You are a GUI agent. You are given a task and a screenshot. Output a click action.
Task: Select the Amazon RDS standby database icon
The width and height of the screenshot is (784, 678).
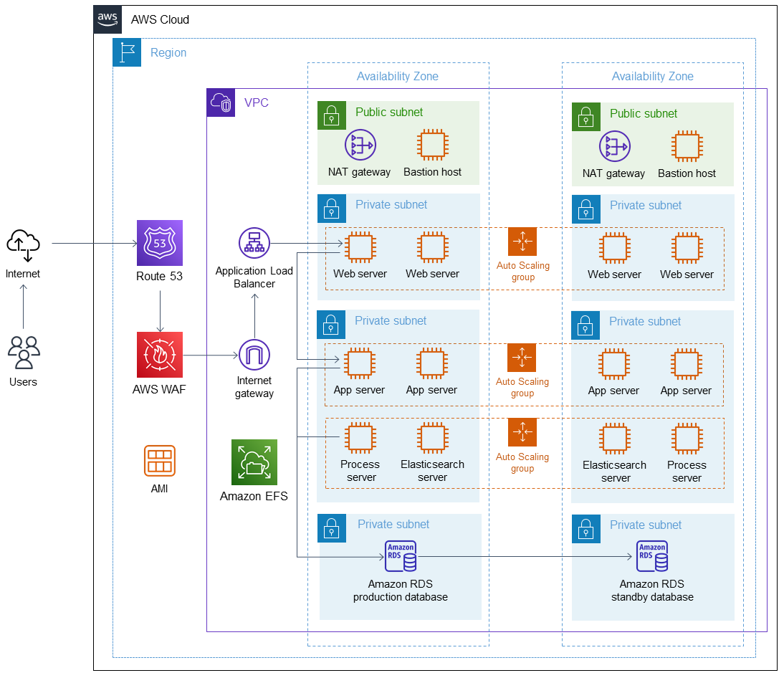click(x=651, y=555)
